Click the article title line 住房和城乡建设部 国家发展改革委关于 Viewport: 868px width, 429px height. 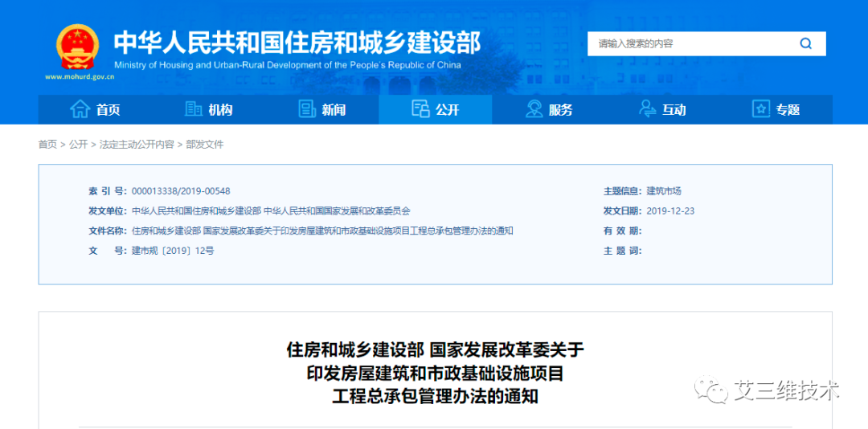tap(435, 349)
